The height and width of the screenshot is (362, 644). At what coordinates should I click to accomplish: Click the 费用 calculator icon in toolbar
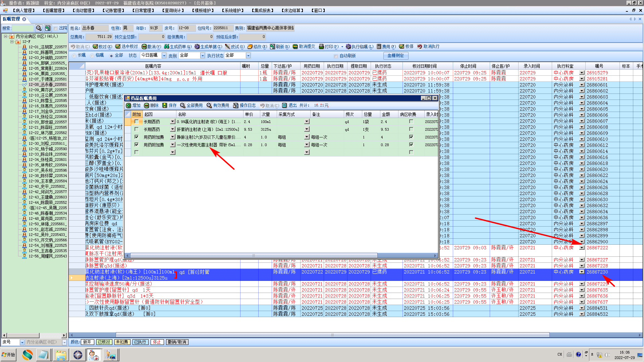pos(379,47)
